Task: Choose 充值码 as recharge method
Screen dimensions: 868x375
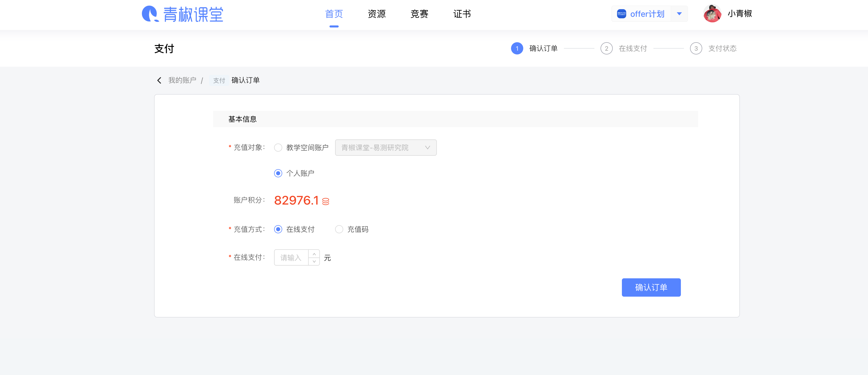Action: (x=339, y=229)
